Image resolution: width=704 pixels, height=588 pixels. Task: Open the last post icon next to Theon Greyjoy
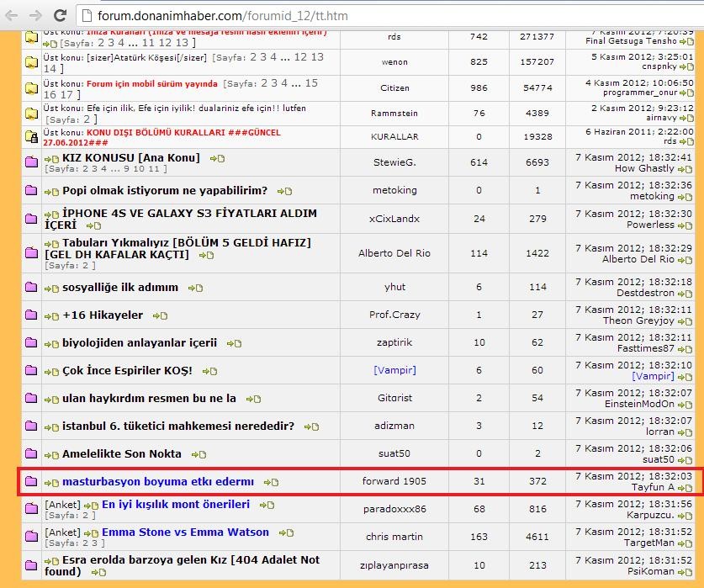[685, 321]
